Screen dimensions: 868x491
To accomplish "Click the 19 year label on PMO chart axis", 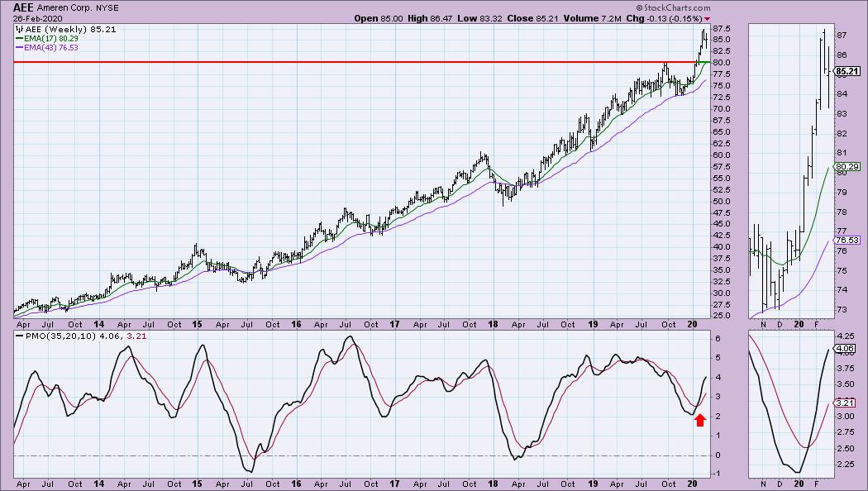I will pos(593,484).
